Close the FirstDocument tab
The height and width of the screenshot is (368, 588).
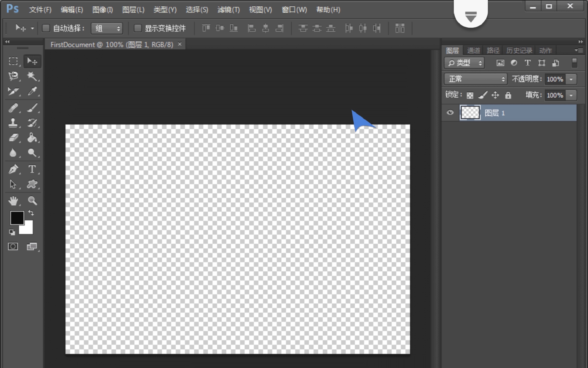pyautogui.click(x=180, y=44)
